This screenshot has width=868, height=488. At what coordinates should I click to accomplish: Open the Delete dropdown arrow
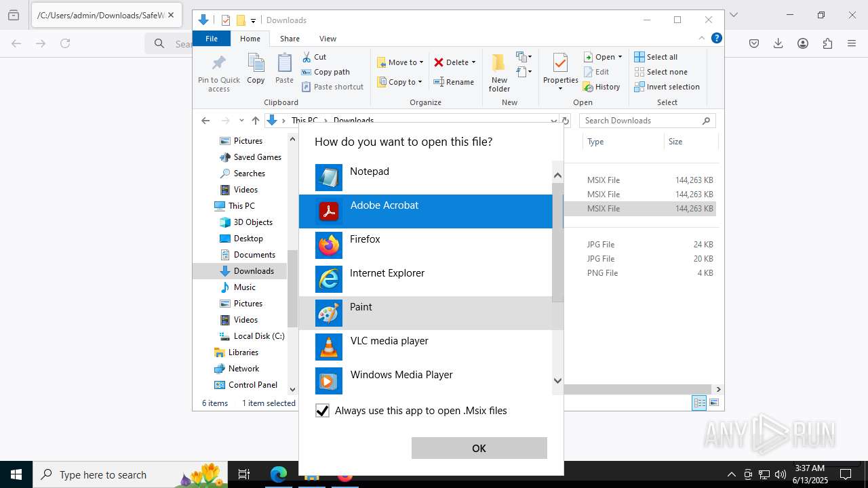click(473, 62)
